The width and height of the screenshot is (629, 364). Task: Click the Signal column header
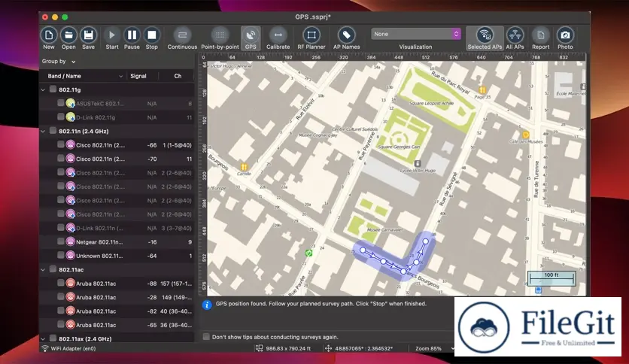[138, 76]
